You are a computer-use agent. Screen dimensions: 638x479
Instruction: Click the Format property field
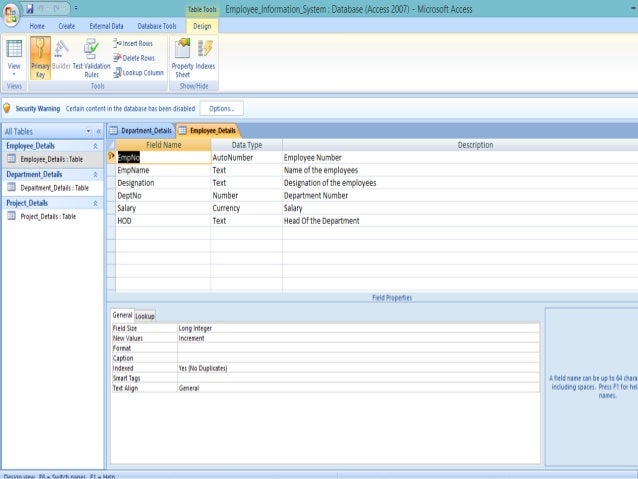pyautogui.click(x=358, y=348)
